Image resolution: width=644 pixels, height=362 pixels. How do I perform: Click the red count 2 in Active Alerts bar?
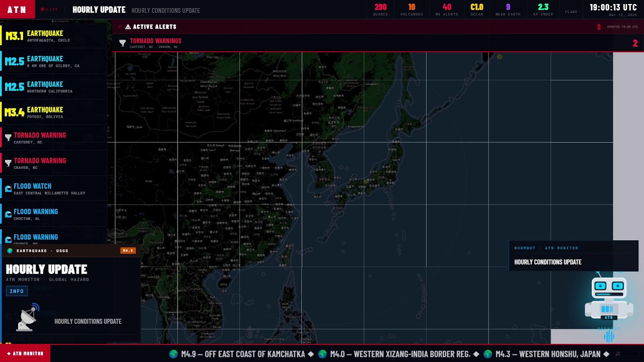tap(599, 27)
